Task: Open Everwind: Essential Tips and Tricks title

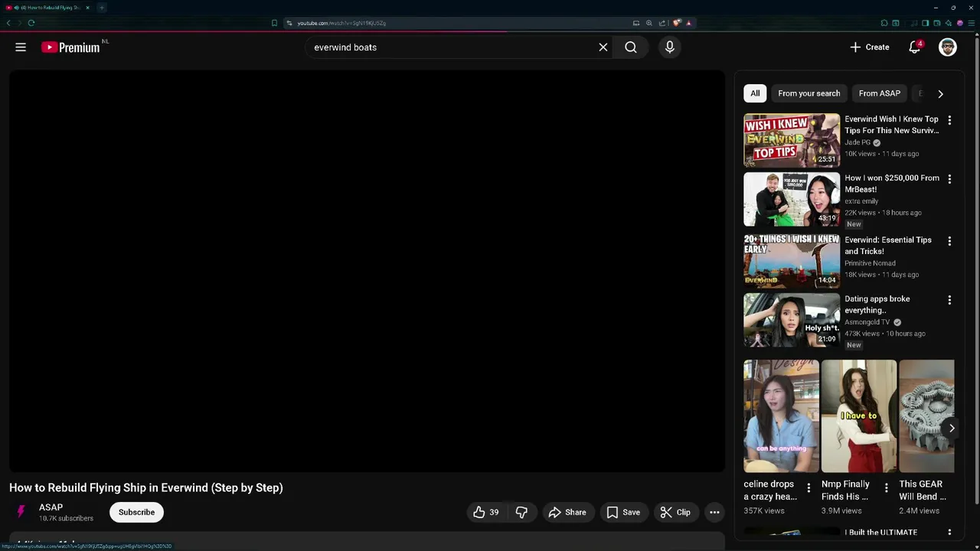Action: (x=888, y=246)
